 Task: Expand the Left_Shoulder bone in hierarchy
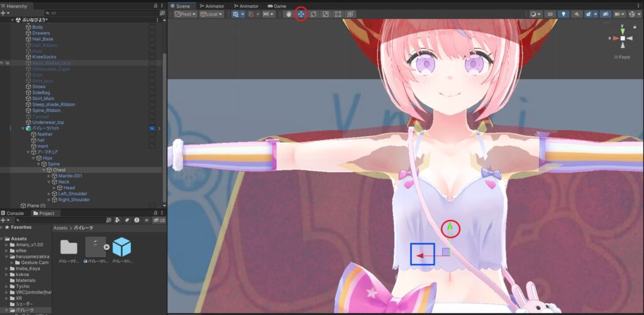click(49, 194)
